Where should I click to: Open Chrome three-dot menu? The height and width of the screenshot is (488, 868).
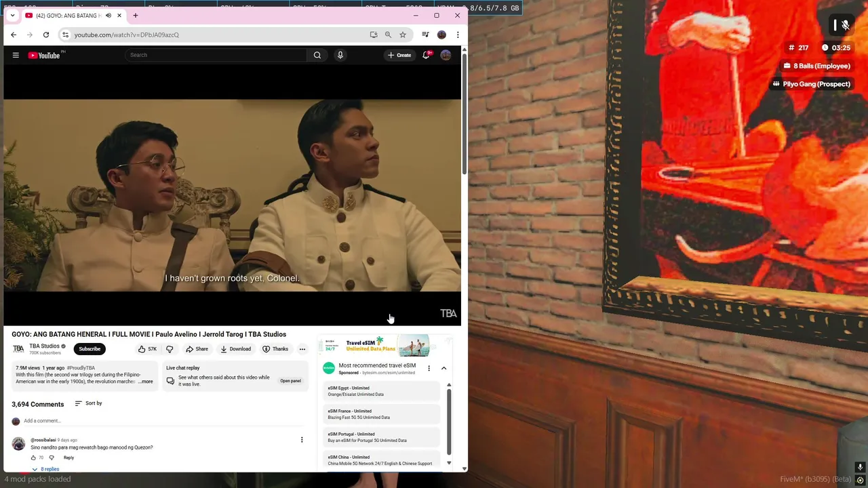click(458, 35)
